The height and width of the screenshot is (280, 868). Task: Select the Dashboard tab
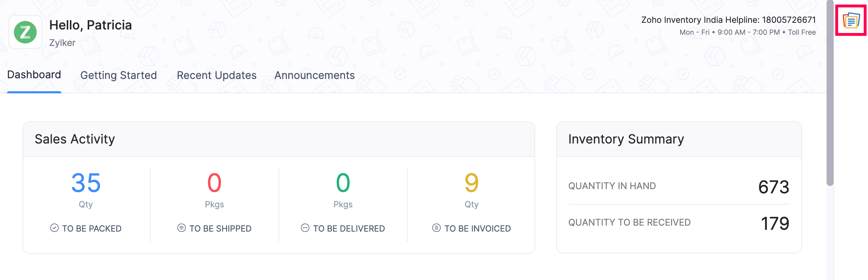click(x=34, y=75)
